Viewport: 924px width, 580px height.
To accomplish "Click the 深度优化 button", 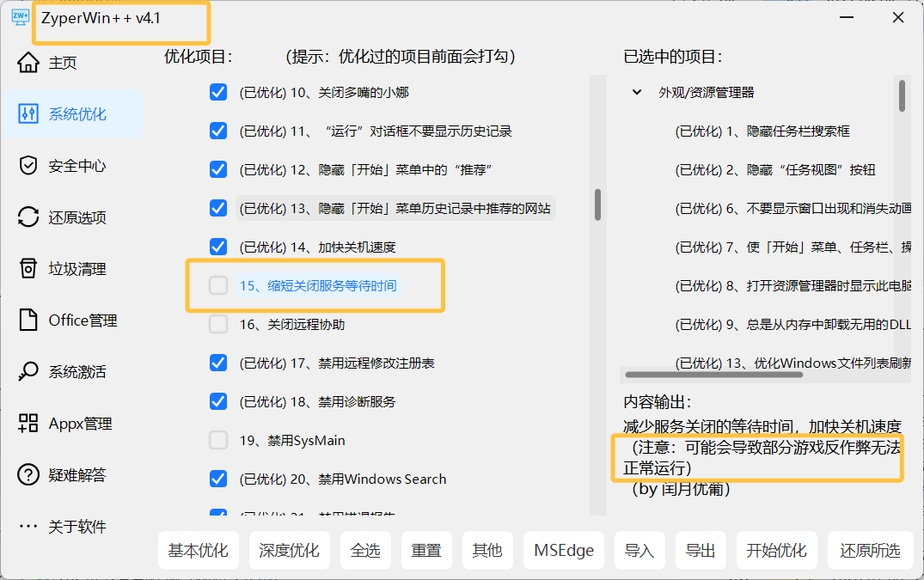I will coord(289,551).
